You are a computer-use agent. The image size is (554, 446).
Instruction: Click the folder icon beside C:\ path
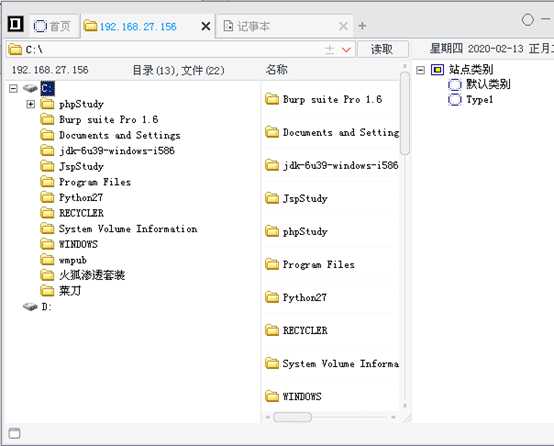pos(15,49)
